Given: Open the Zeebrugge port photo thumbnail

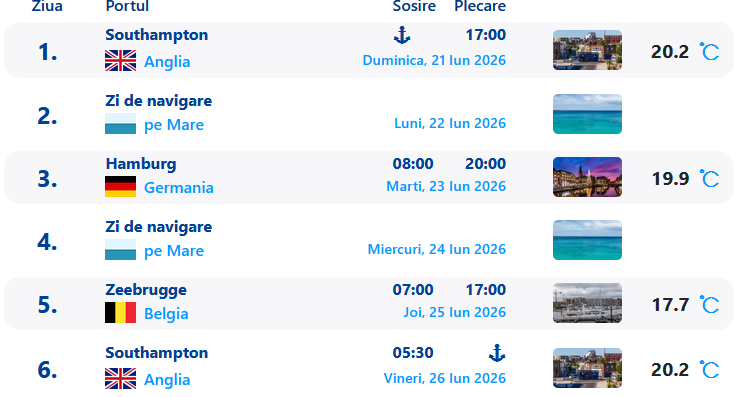Looking at the screenshot, I should point(587,303).
